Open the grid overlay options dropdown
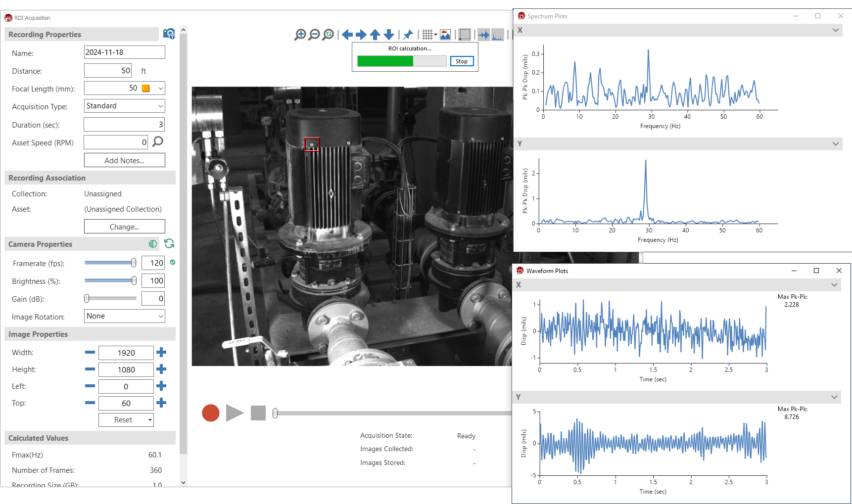 [435, 35]
